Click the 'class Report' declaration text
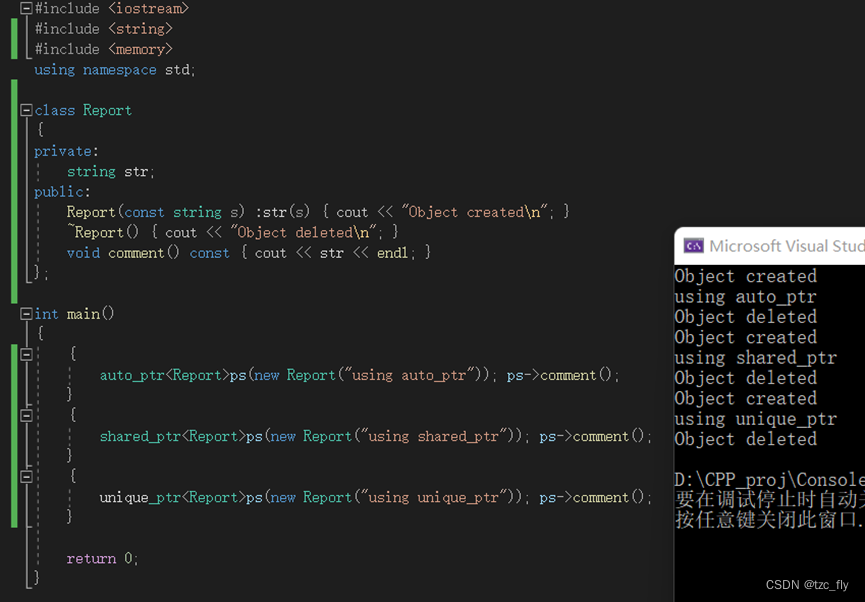The height and width of the screenshot is (602, 865). pos(83,110)
